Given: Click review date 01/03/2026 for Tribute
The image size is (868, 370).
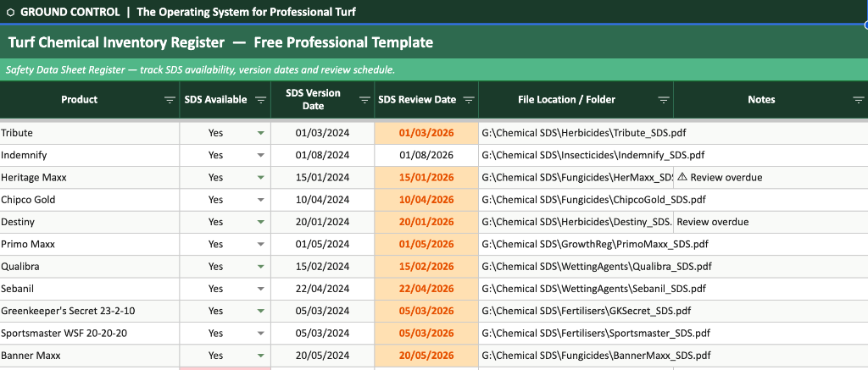Looking at the screenshot, I should pos(426,133).
